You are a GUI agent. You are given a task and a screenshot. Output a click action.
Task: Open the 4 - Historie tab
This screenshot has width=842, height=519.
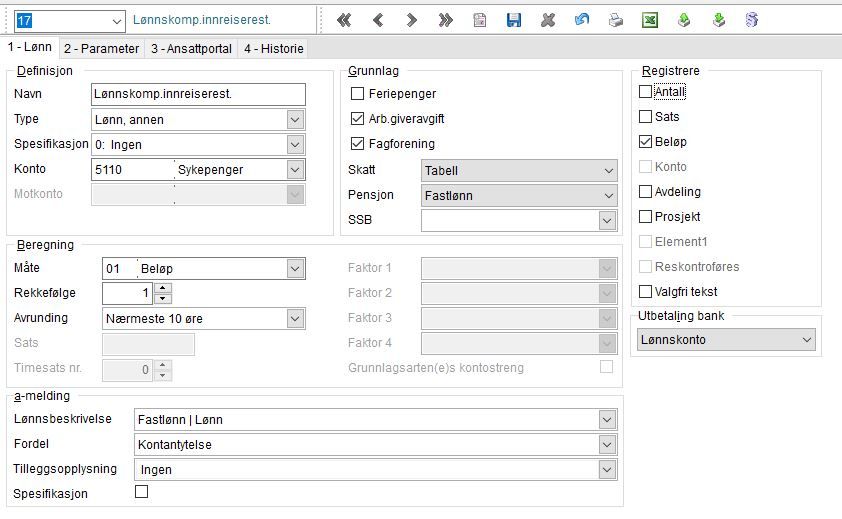[273, 49]
